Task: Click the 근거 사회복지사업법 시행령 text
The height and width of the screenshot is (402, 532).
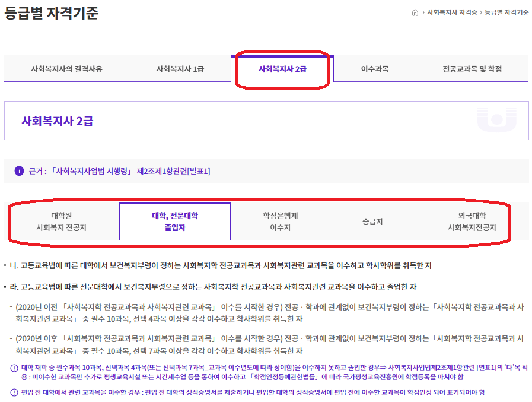Action: click(119, 171)
